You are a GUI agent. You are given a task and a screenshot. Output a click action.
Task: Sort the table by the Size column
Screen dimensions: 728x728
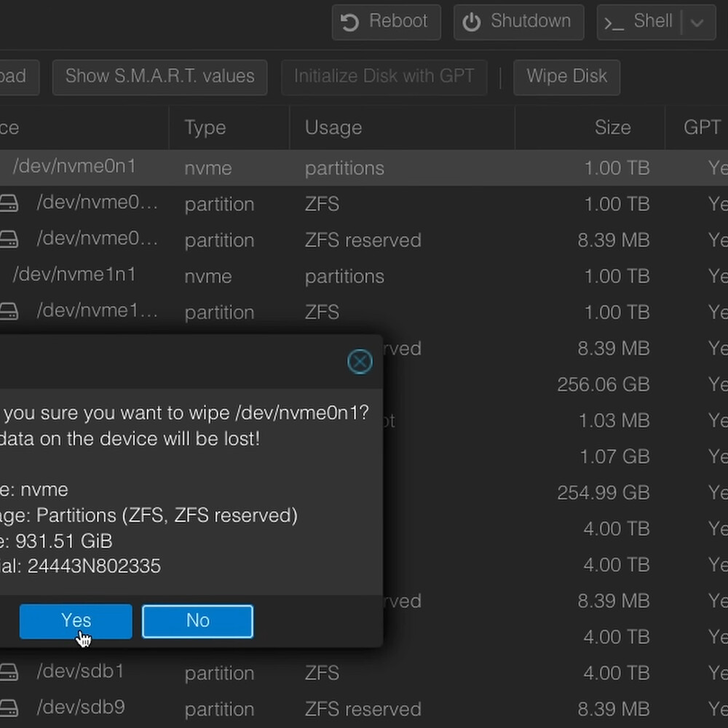click(612, 127)
